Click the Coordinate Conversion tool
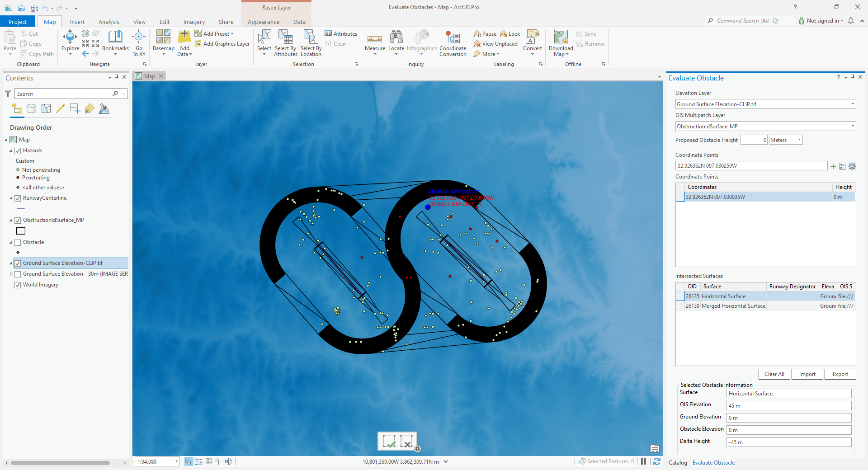868x470 pixels. 453,42
